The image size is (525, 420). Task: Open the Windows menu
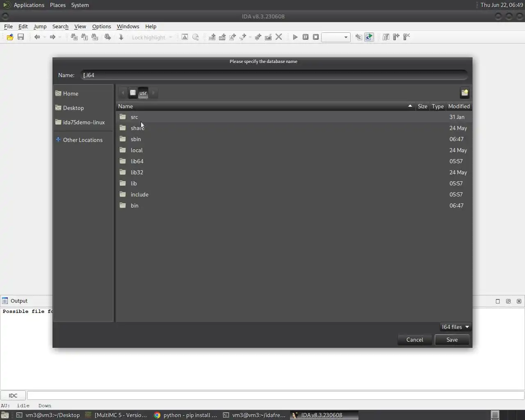[x=128, y=26]
